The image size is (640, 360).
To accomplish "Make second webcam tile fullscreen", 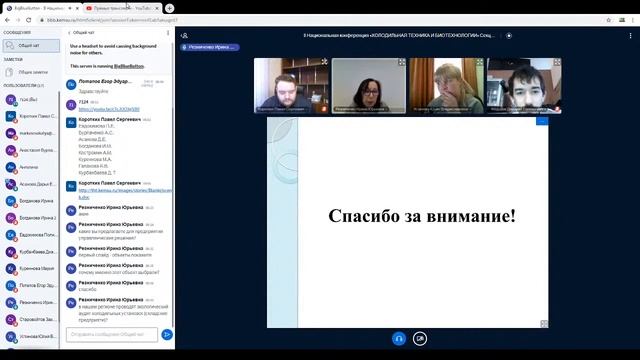I will point(402,62).
